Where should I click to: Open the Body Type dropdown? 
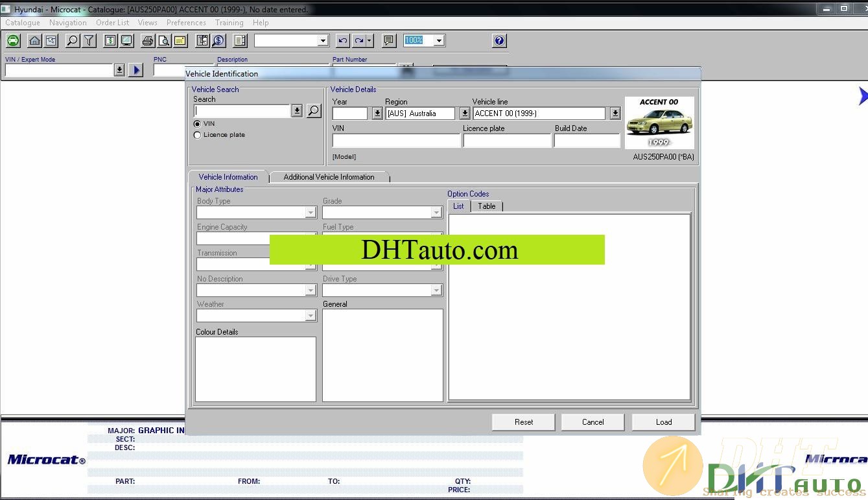click(x=311, y=213)
